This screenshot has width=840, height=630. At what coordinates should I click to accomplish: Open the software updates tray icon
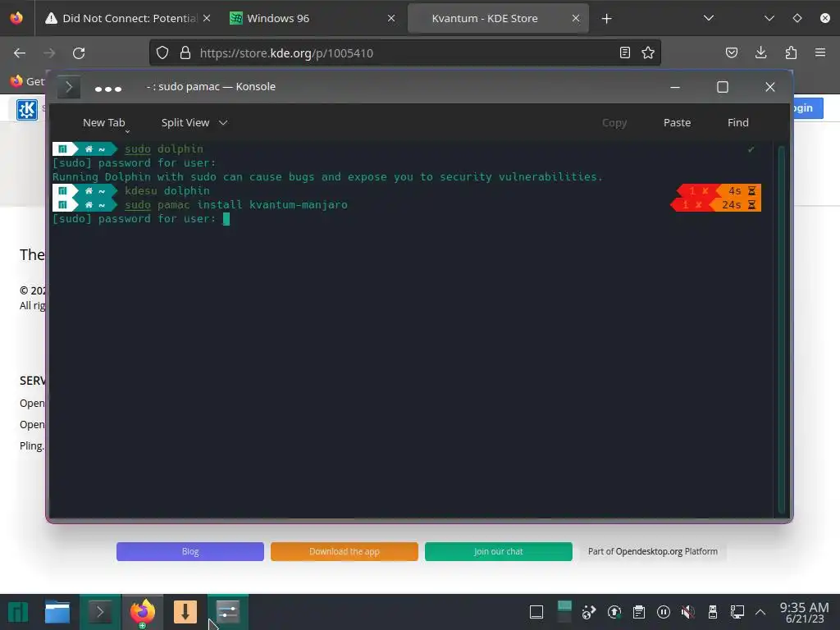click(614, 612)
